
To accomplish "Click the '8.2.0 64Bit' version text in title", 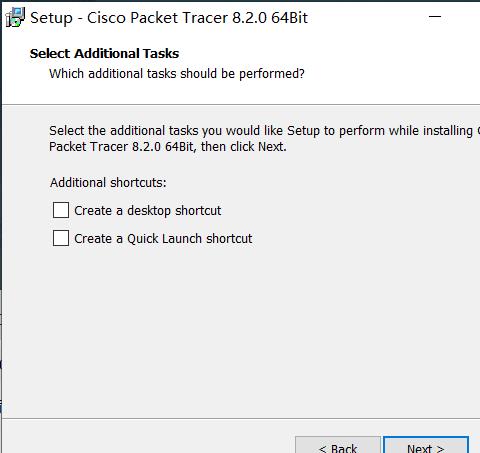I will [x=270, y=18].
